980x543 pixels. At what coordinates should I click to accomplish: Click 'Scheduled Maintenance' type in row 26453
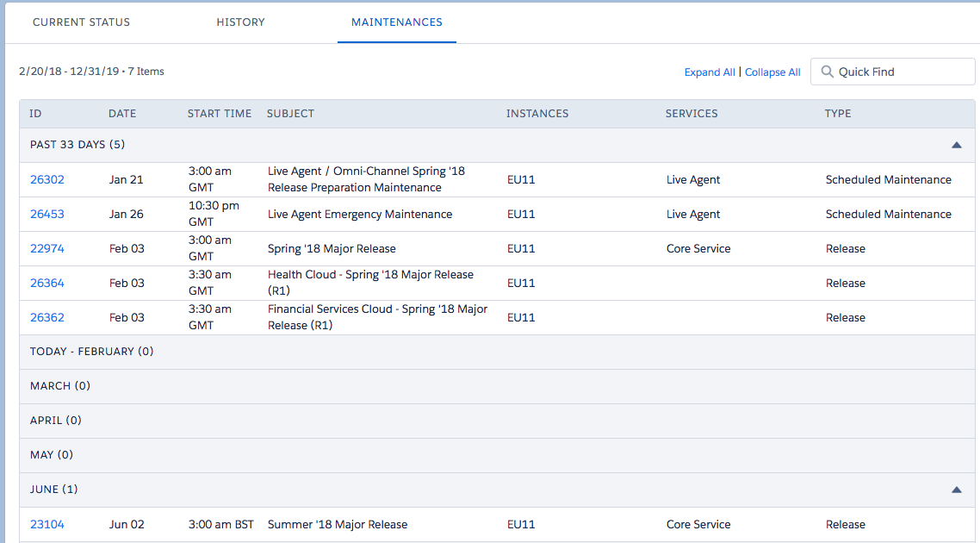(888, 214)
